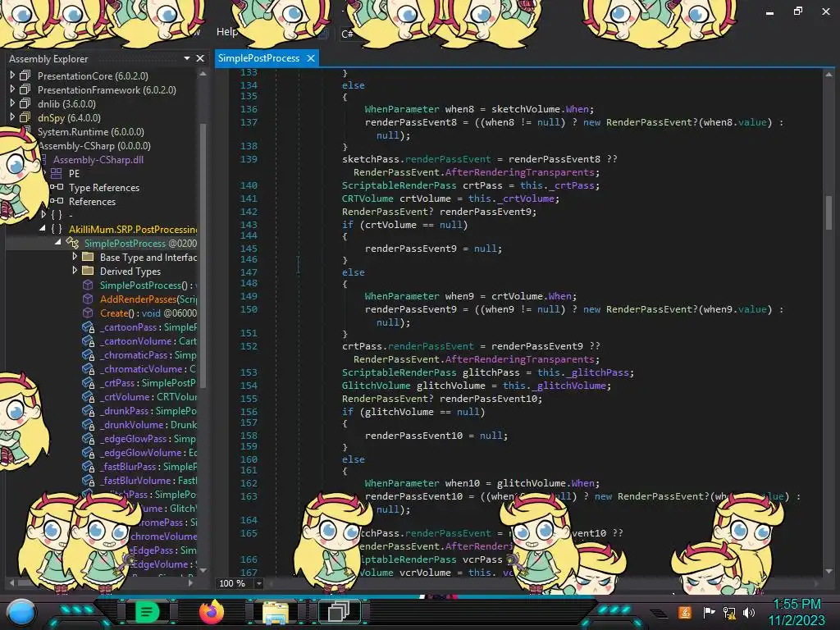The height and width of the screenshot is (630, 840).
Task: Expand the Derived Types folder
Action: [x=75, y=271]
